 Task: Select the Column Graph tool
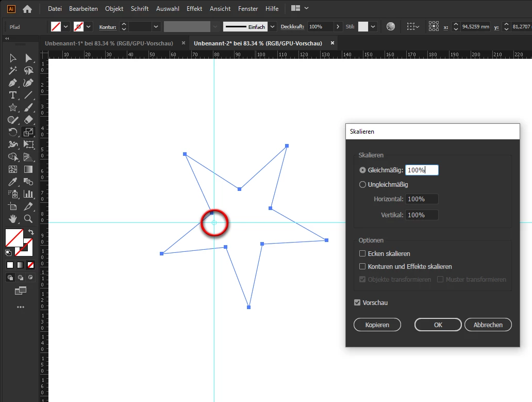28,194
